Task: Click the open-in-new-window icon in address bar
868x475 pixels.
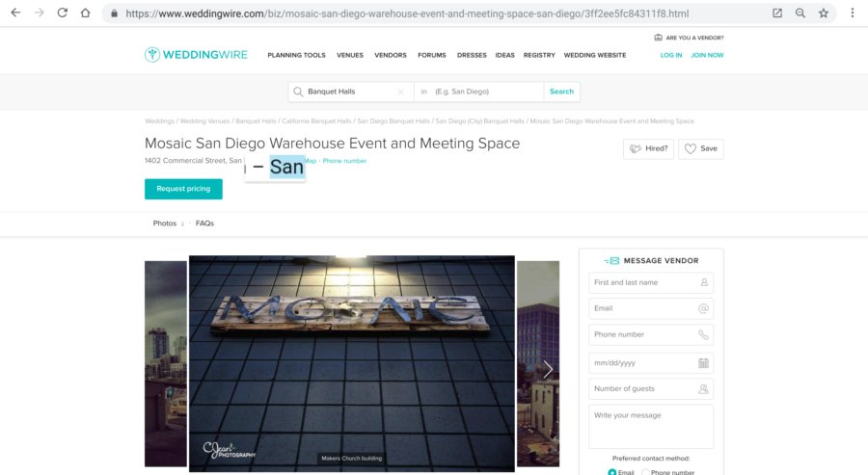Action: pyautogui.click(x=777, y=13)
